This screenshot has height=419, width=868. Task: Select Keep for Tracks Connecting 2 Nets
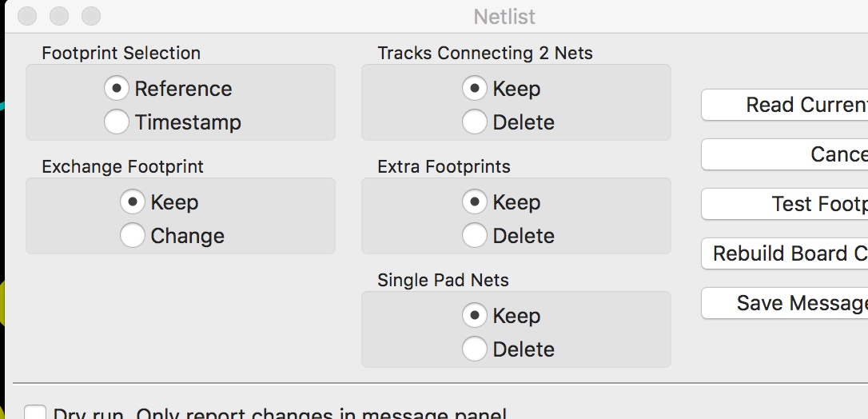pos(475,89)
